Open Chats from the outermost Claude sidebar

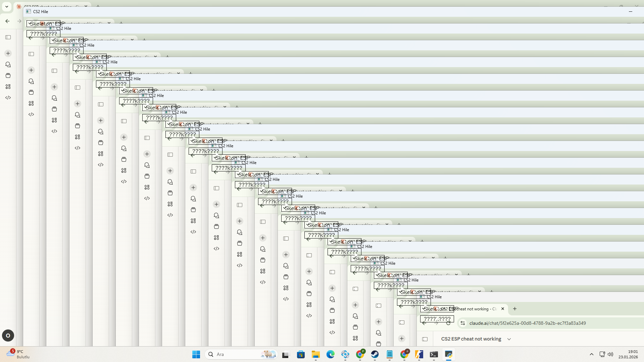click(8, 64)
